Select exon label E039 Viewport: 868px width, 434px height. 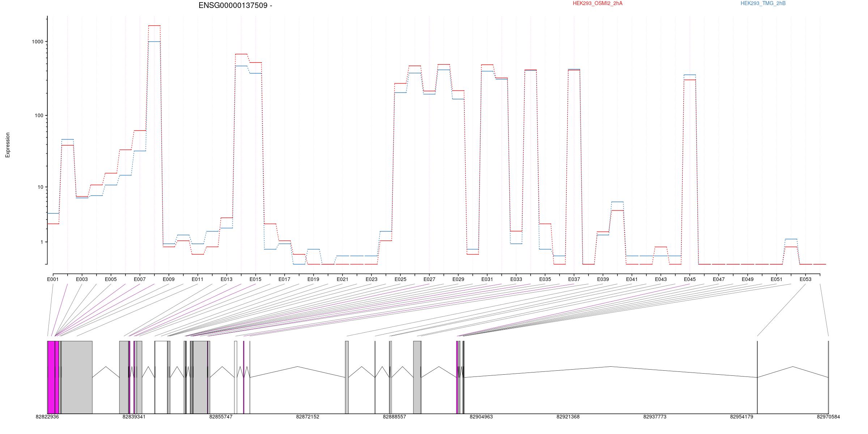[x=603, y=279]
